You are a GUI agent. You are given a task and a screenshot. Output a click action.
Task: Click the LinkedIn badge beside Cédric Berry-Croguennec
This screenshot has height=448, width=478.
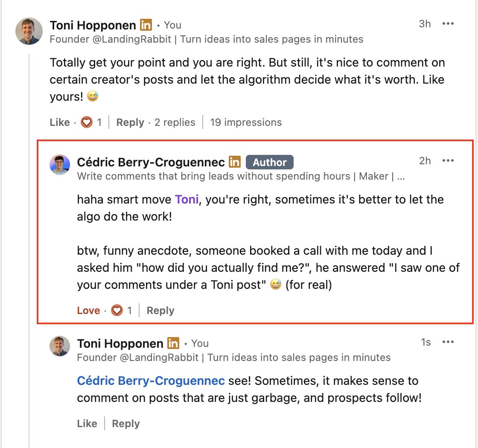[x=235, y=162]
